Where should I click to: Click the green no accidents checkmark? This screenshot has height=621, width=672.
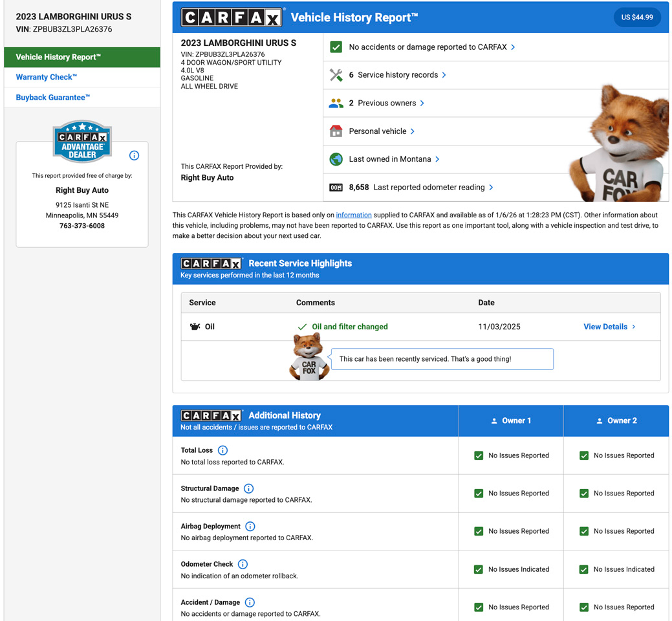coord(336,47)
